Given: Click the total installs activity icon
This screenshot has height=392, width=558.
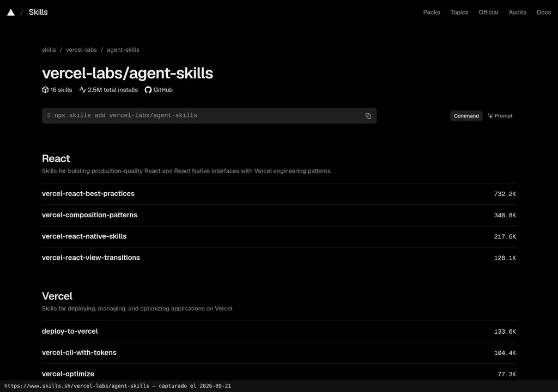Looking at the screenshot, I should pyautogui.click(x=83, y=90).
